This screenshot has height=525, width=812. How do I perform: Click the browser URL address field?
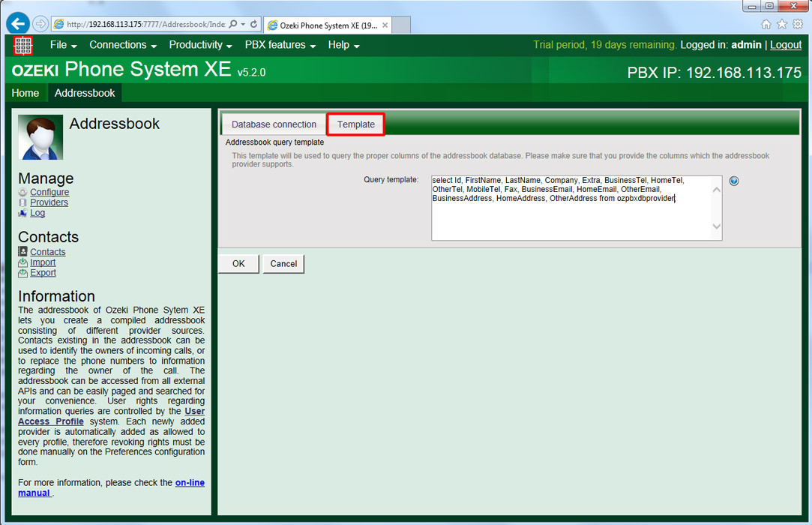coord(145,24)
